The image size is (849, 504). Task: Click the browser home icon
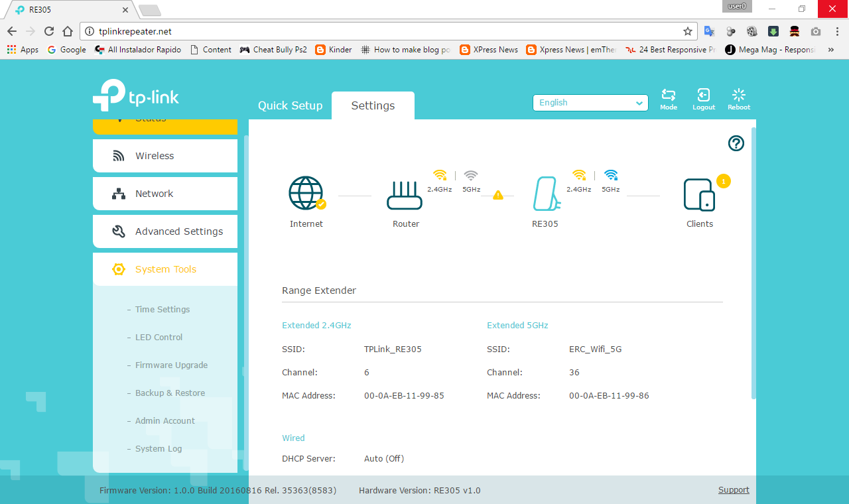click(x=68, y=31)
